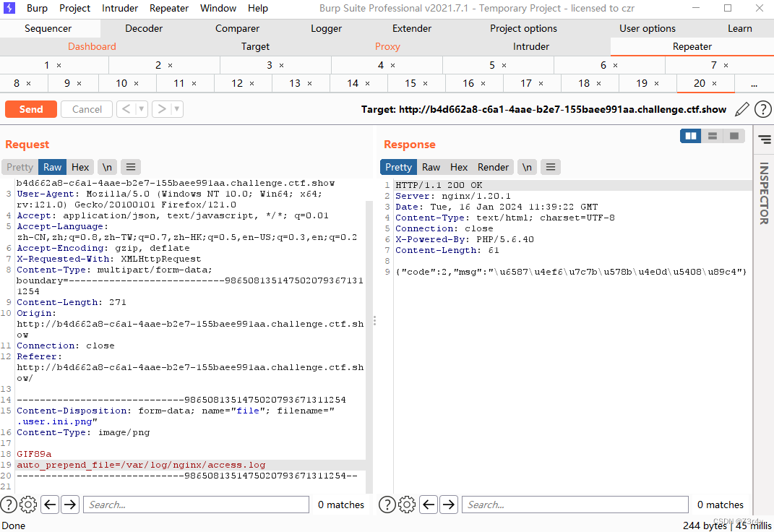Screen dimensions: 774x532
Task: Open back history dropdown arrow
Action: [141, 109]
